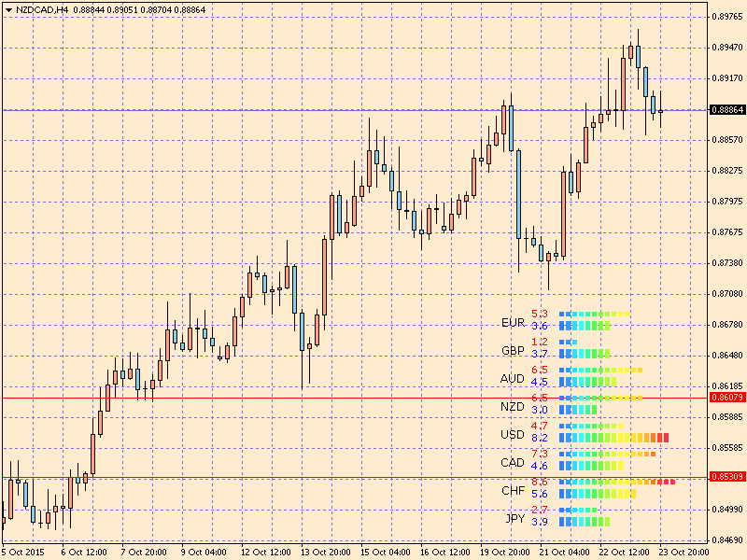Click the time axis label 9 Oct 04:00
This screenshot has width=747, height=560.
tap(204, 553)
